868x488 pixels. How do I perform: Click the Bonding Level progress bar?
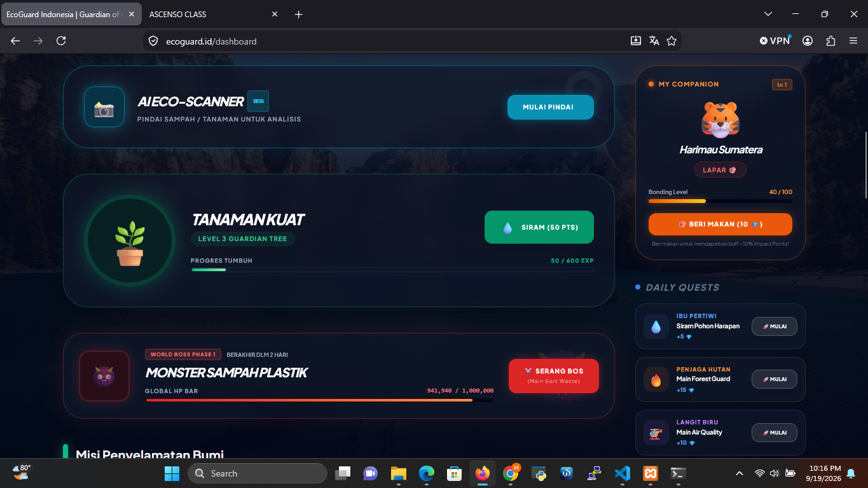(x=720, y=201)
